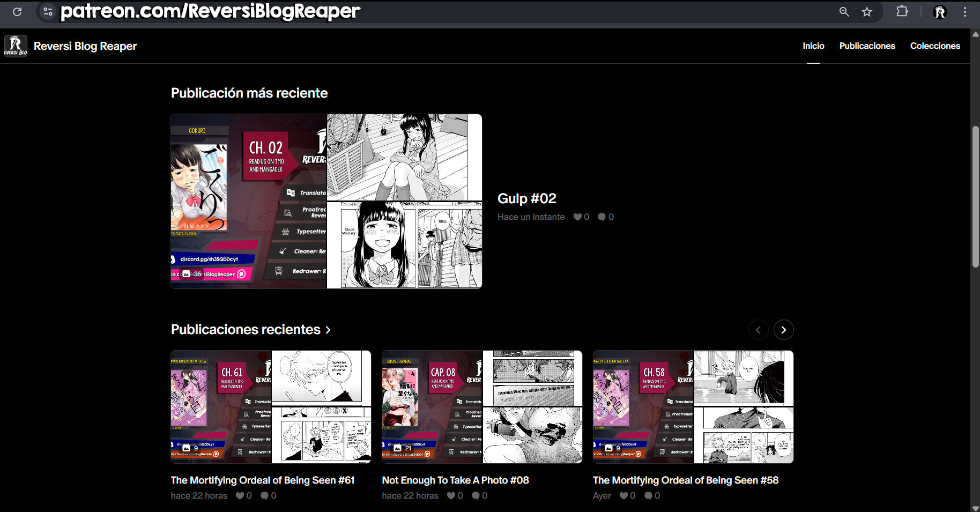Click the zoom magnifier icon in address bar

tap(844, 12)
